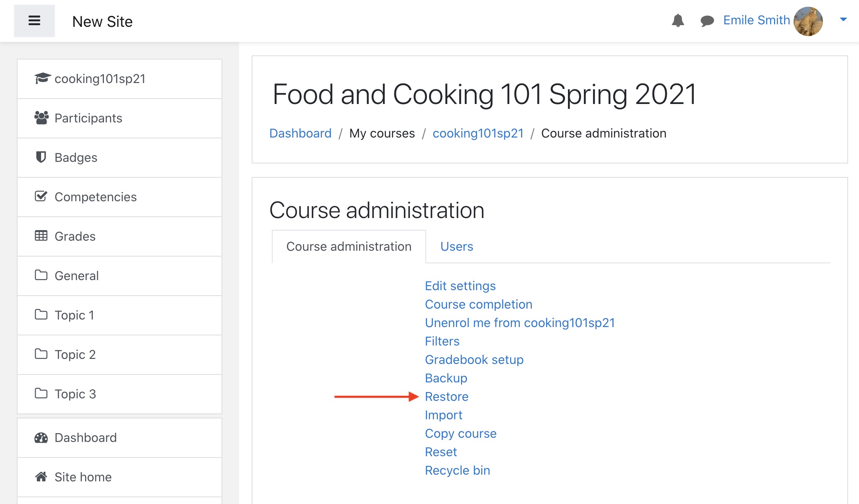The width and height of the screenshot is (859, 504).
Task: Select the Course administration tab
Action: click(349, 247)
